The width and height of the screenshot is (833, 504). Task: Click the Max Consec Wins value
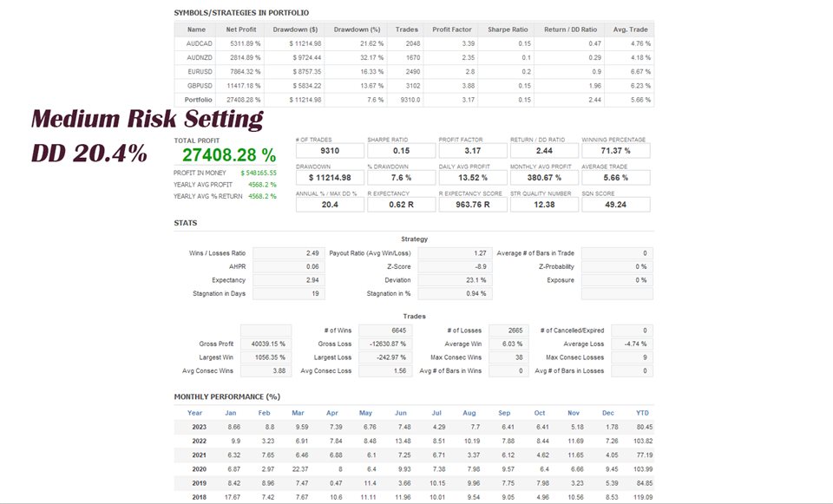508,357
